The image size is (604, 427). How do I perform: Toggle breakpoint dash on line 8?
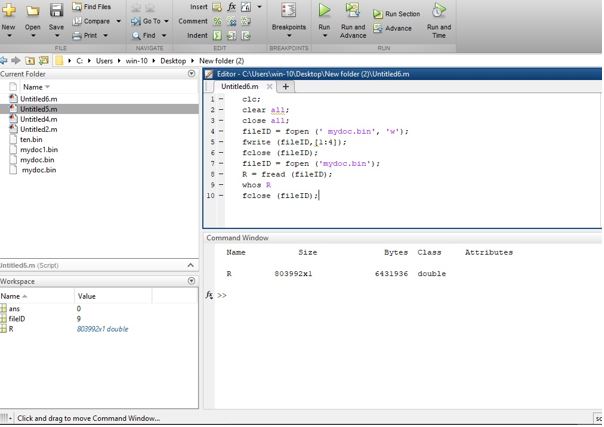221,174
